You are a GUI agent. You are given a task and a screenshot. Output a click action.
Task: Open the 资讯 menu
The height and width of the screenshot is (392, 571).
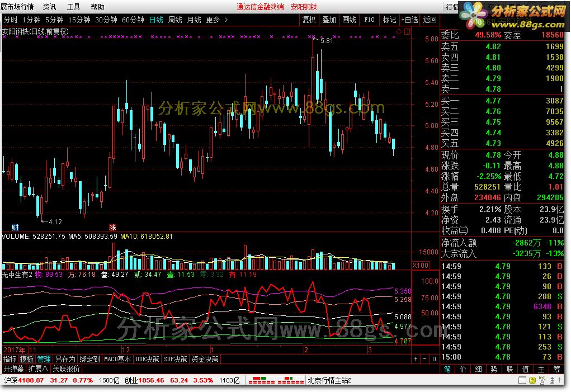pos(50,7)
